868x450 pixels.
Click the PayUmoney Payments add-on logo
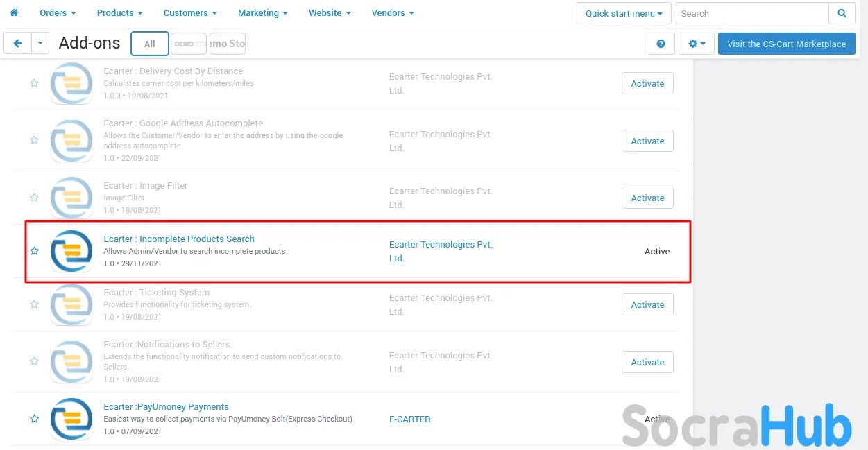tap(71, 419)
